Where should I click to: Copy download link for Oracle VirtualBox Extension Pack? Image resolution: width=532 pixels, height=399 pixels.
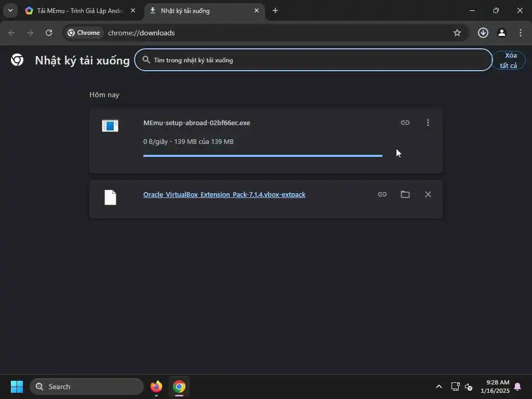[x=382, y=194]
